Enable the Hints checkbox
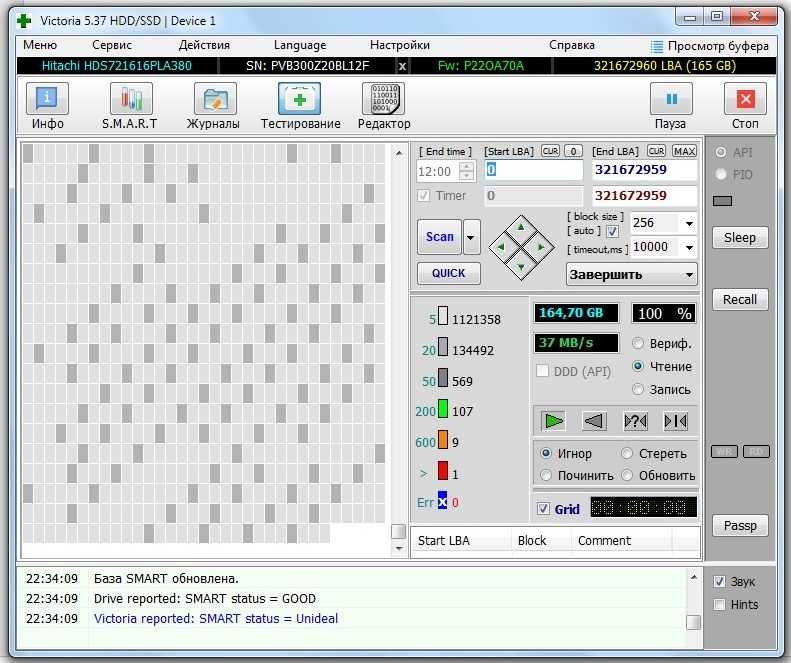Image resolution: width=791 pixels, height=663 pixels. [x=719, y=604]
